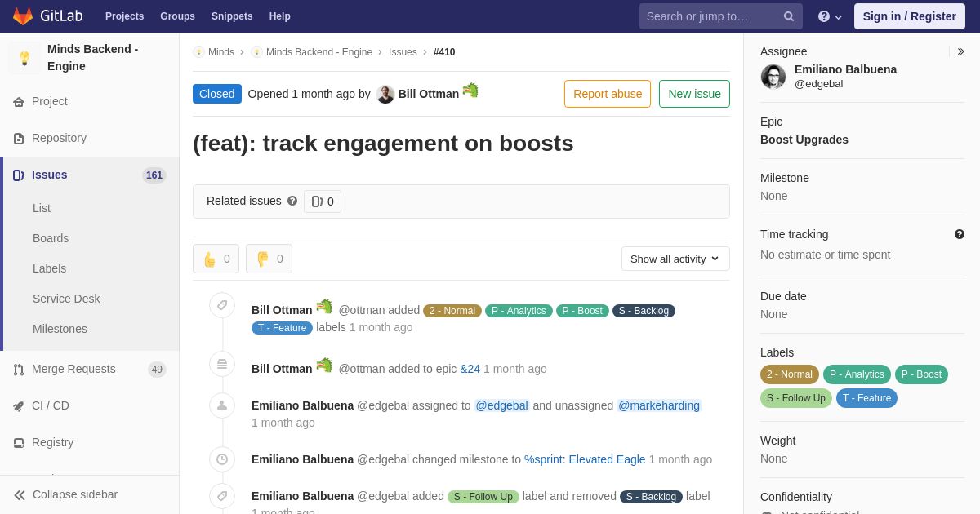This screenshot has width=980, height=514.
Task: Give a thumbs down reaction
Action: (x=269, y=259)
